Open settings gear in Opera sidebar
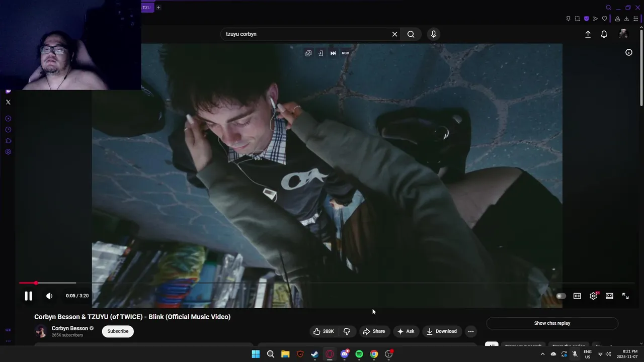The width and height of the screenshot is (644, 362). [x=8, y=152]
